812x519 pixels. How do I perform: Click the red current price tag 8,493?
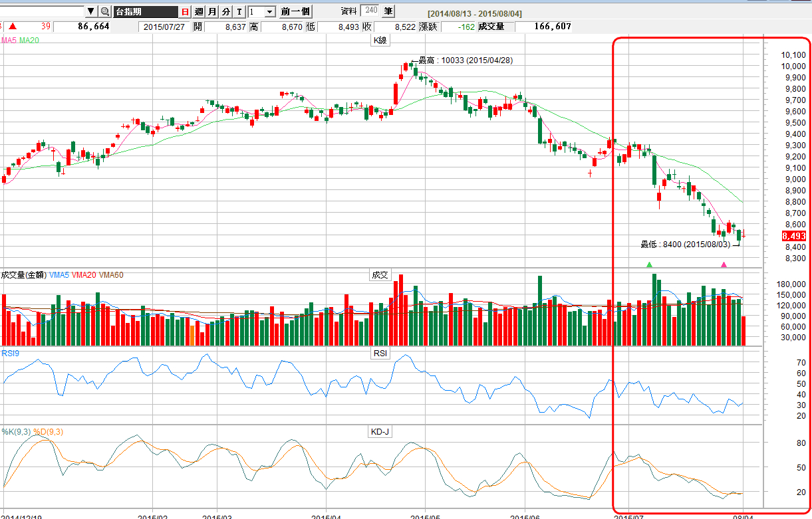pyautogui.click(x=794, y=236)
